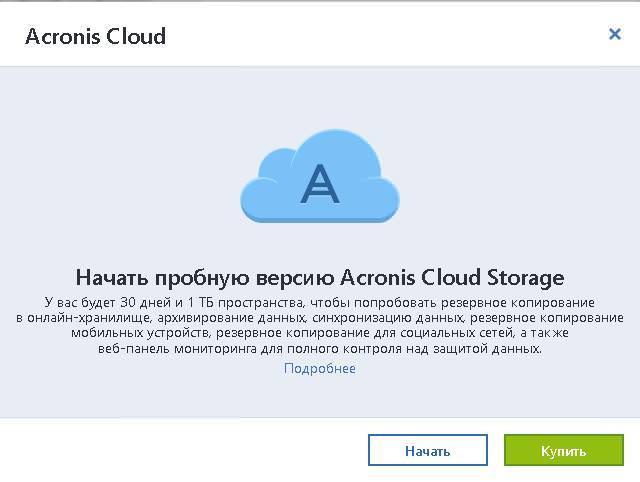The width and height of the screenshot is (640, 482).
Task: Click the blue cloud icon
Action: (x=320, y=176)
